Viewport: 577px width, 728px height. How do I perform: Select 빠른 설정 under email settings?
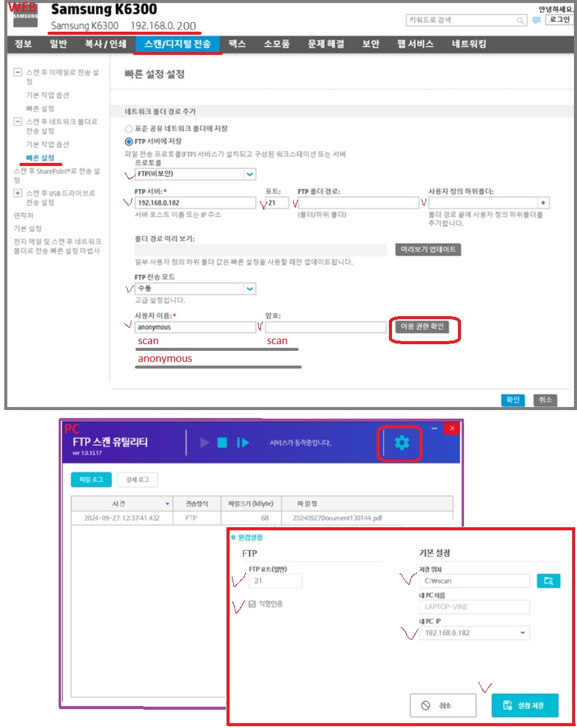[40, 109]
